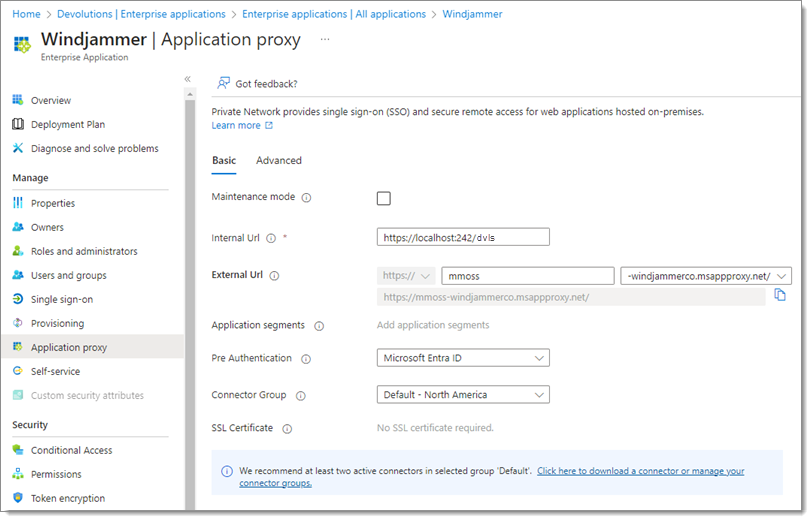Image resolution: width=812 pixels, height=522 pixels.
Task: Collapse the sidebar with double chevron
Action: coord(187,79)
